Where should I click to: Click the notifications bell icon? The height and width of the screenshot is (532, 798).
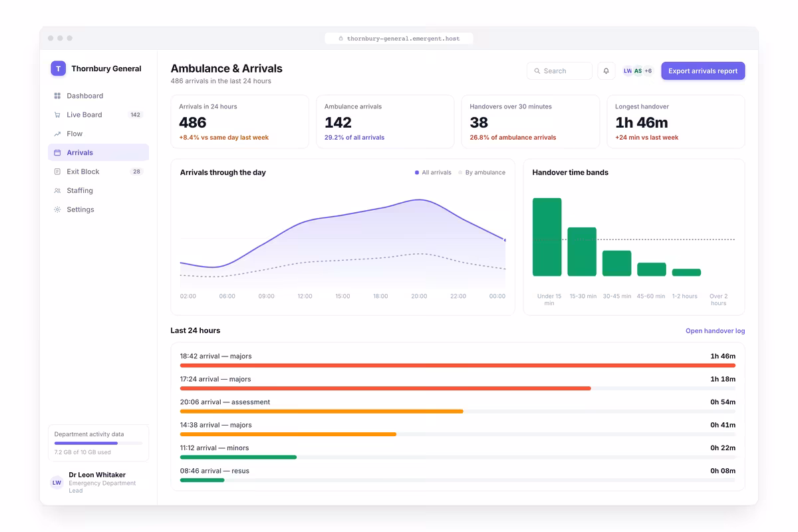click(x=606, y=71)
